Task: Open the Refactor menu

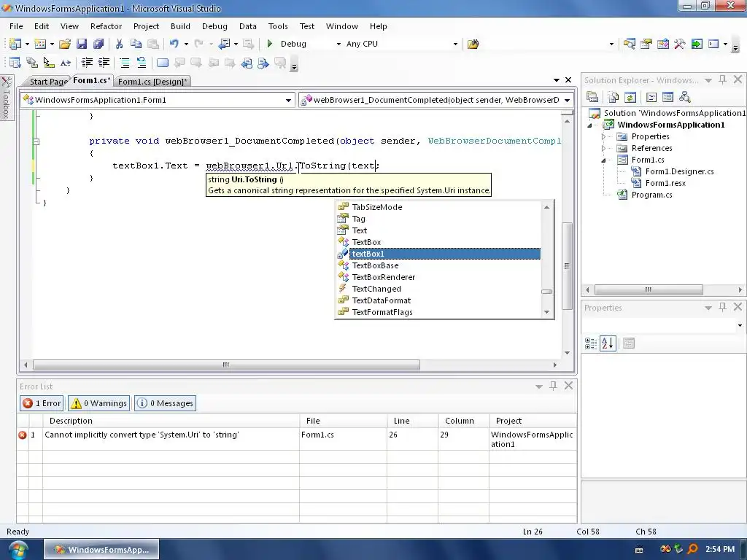Action: (107, 26)
